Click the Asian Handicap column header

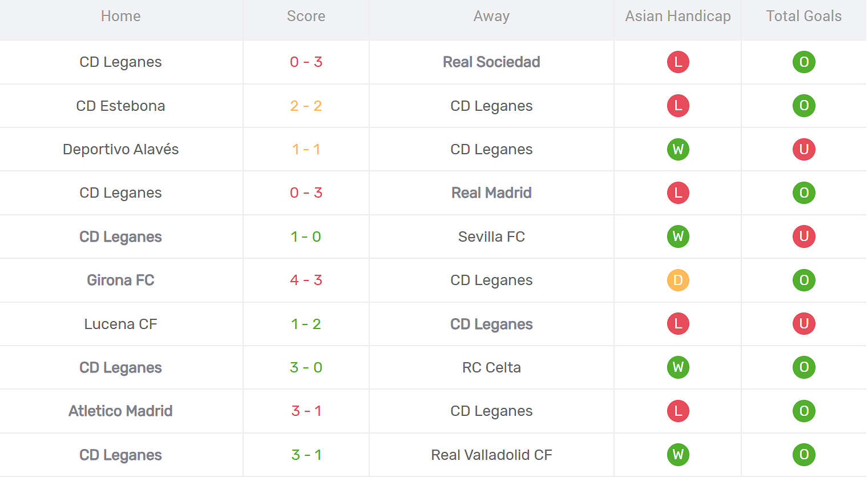678,16
